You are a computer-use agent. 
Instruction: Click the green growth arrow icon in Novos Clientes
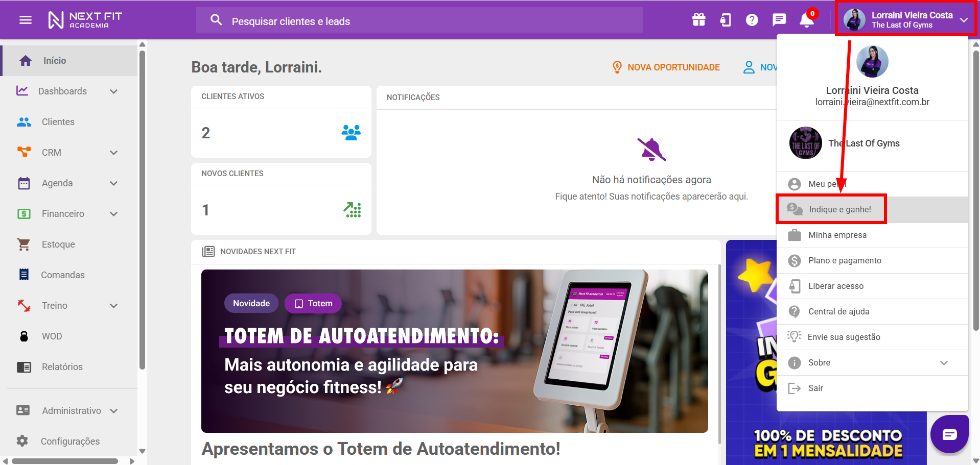[352, 210]
